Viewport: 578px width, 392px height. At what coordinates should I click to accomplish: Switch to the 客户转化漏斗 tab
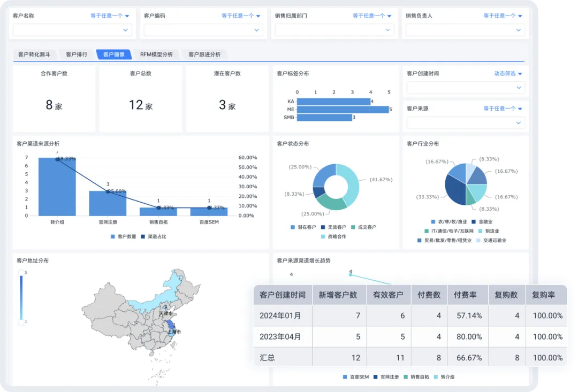click(x=33, y=54)
